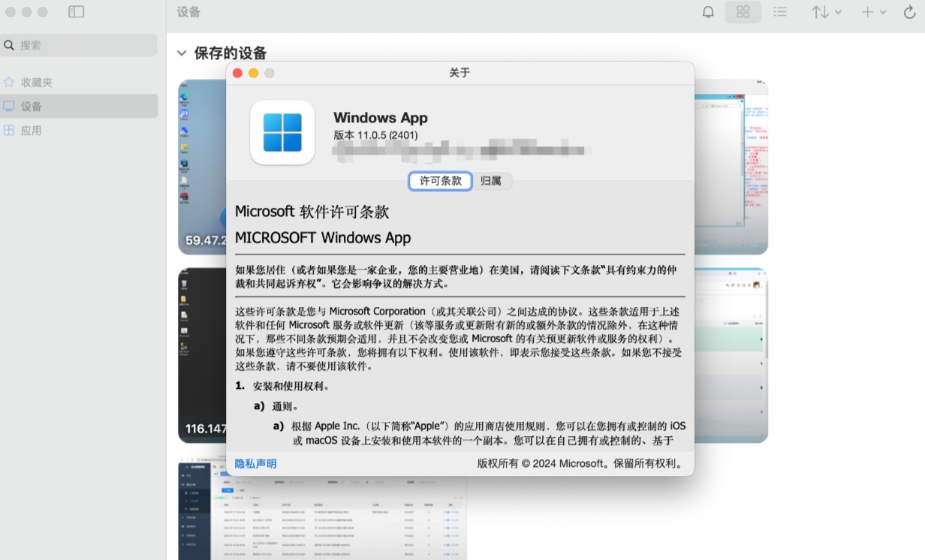Open the 59.47 device thumbnail
This screenshot has height=560, width=925.
pos(201,167)
